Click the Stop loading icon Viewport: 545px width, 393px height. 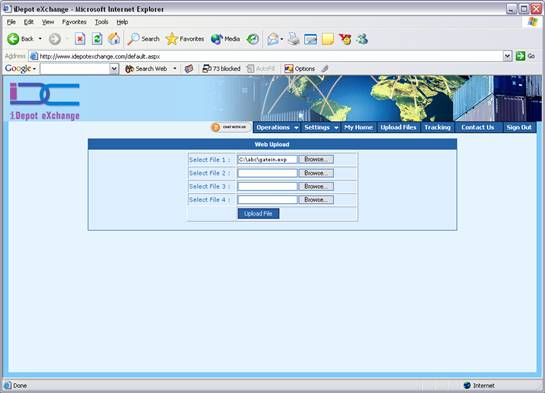click(x=80, y=39)
